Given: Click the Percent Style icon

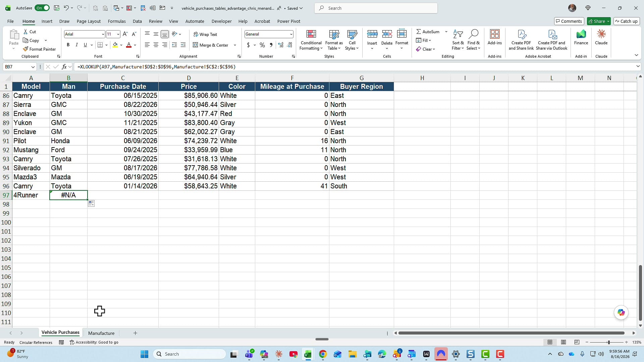Looking at the screenshot, I should click(262, 45).
